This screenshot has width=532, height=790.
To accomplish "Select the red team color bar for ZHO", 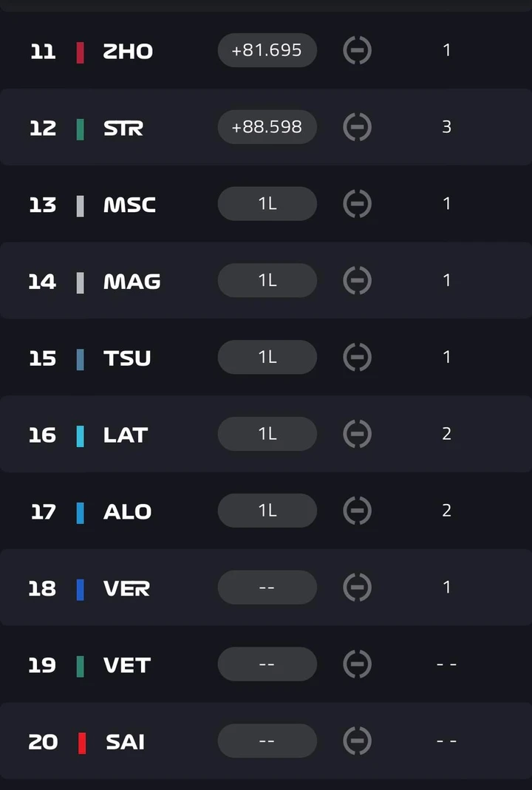I will [x=80, y=52].
